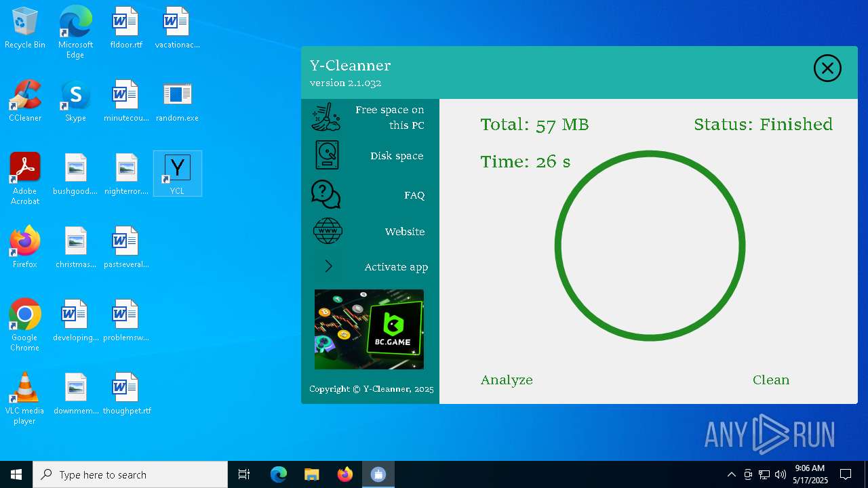Click the volume icon in system tray

pos(781,474)
